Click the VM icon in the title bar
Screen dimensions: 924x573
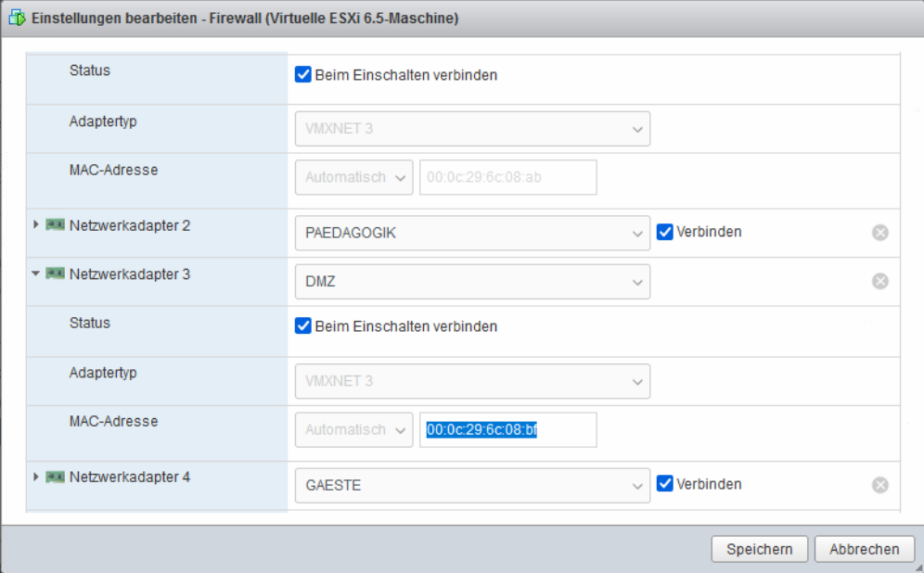click(x=17, y=18)
